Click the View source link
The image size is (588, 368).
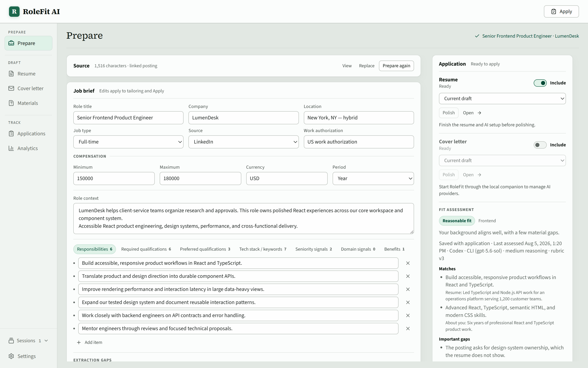[x=347, y=66]
